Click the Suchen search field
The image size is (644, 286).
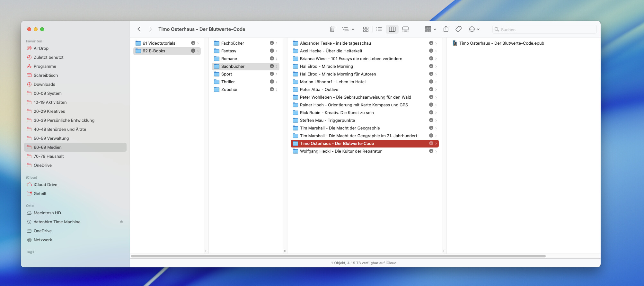pos(546,30)
